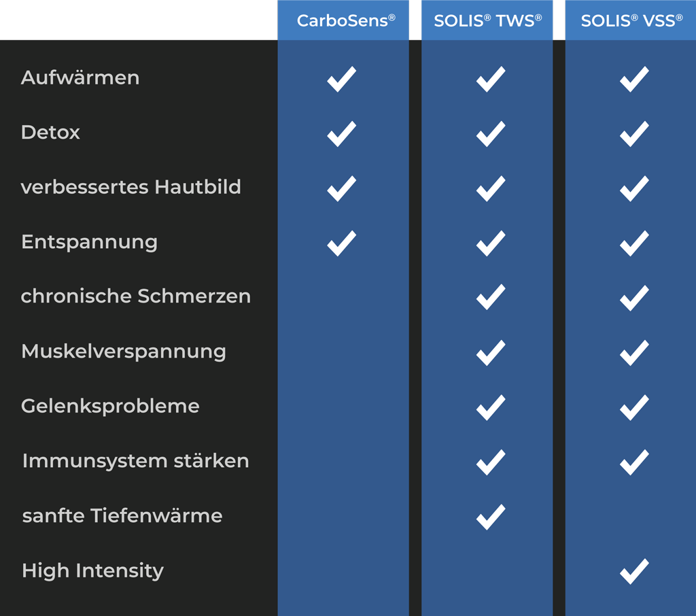Click the Detox row label
The image size is (696, 616).
[x=50, y=132]
